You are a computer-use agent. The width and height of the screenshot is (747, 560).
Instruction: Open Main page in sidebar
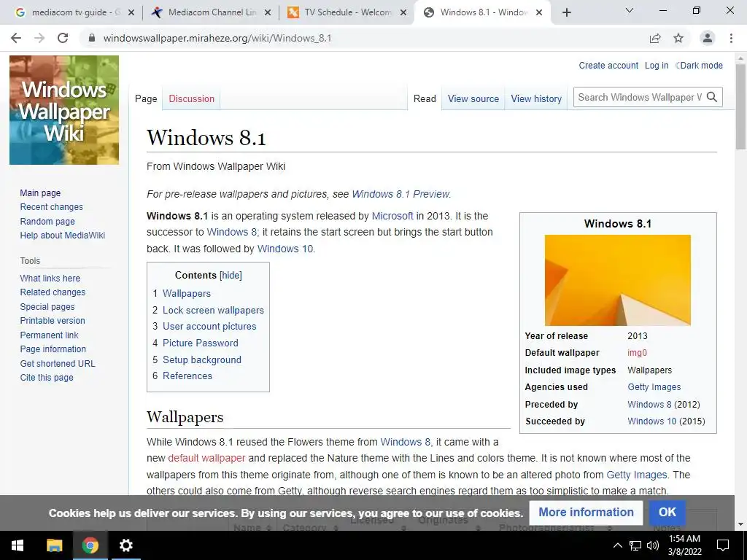pyautogui.click(x=40, y=192)
